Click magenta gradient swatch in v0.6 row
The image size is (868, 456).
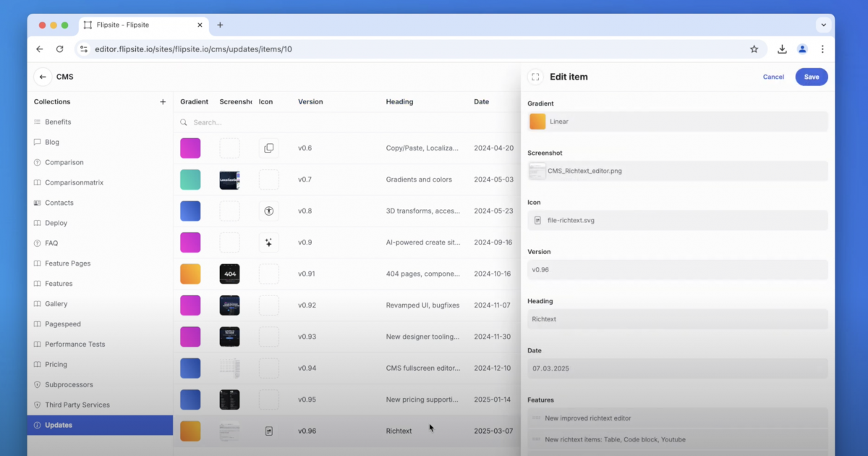(x=190, y=148)
